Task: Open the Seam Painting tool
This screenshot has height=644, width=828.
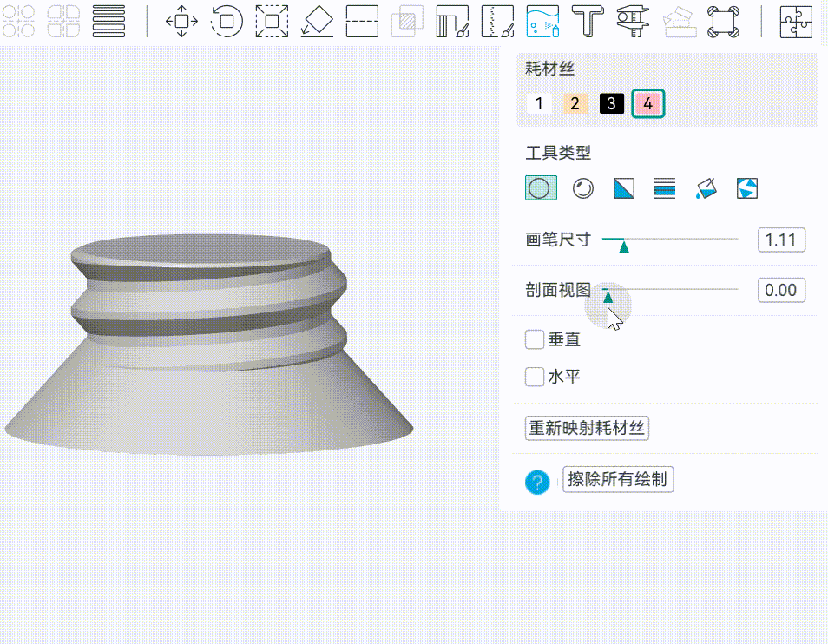Action: (x=497, y=21)
